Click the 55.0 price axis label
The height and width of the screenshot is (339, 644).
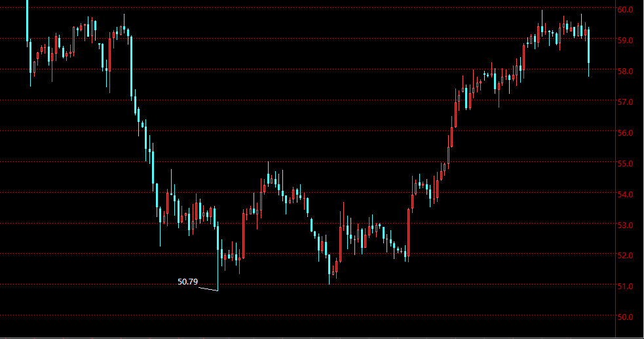(x=625, y=163)
